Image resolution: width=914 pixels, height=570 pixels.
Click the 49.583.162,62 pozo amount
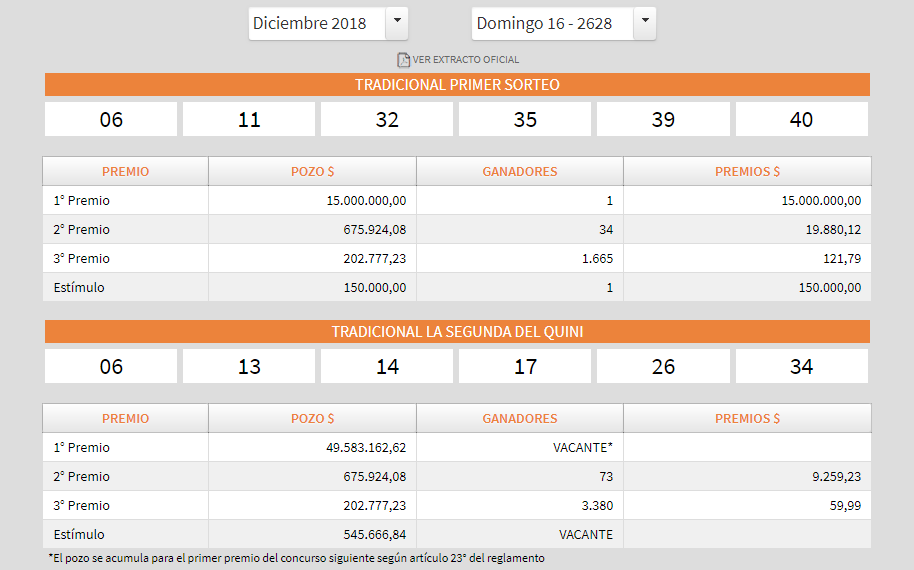(x=366, y=448)
